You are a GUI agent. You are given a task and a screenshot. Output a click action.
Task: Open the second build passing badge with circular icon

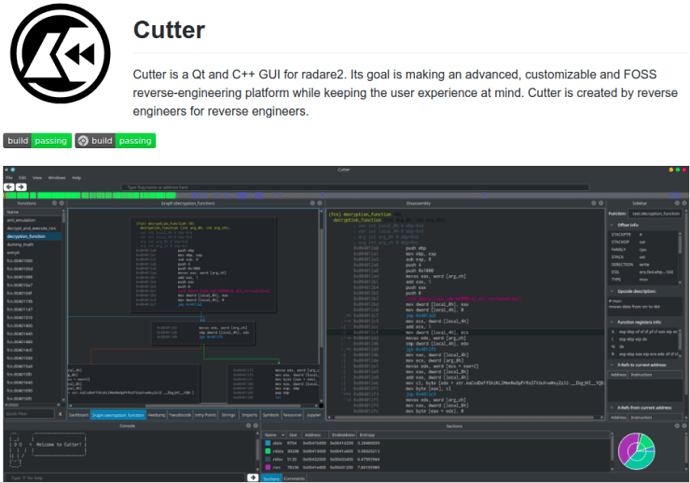115,141
